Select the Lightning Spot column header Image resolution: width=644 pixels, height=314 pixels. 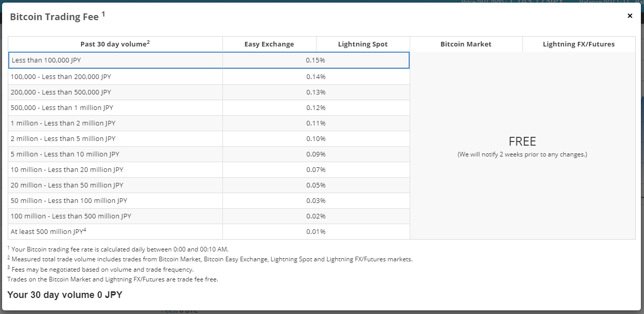coord(363,44)
